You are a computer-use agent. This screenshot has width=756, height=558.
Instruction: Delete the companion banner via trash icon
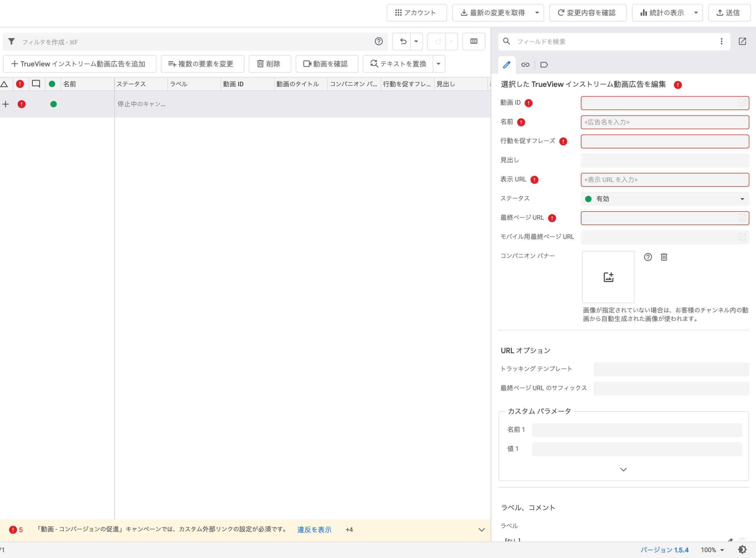pos(664,257)
